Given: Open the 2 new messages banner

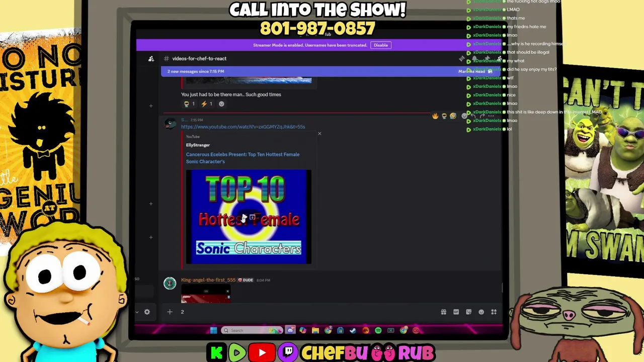Looking at the screenshot, I should click(x=331, y=71).
